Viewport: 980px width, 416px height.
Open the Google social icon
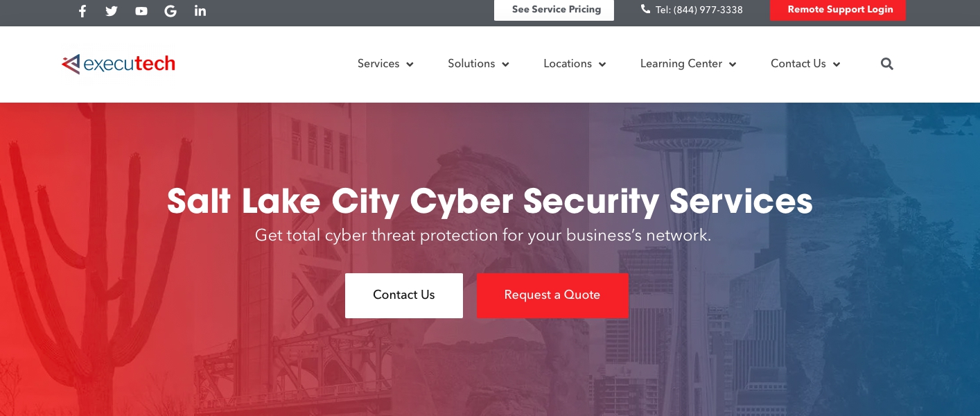[x=170, y=11]
